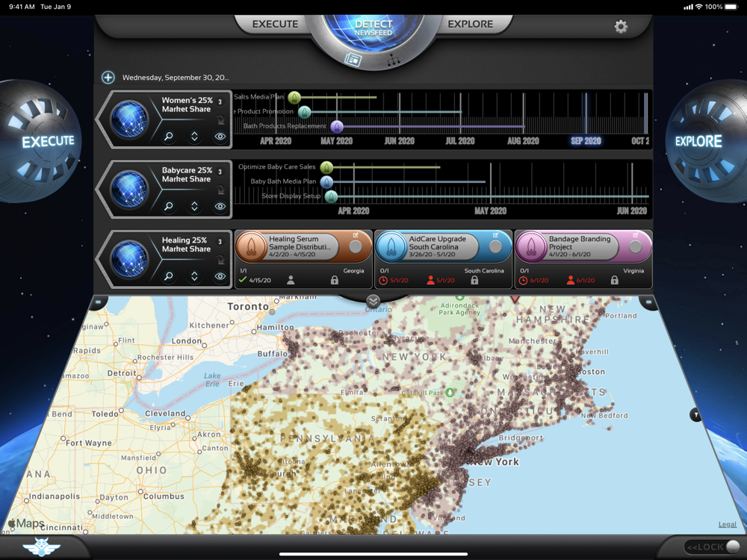The height and width of the screenshot is (560, 747).
Task: Click the Product Promotion teal timeline marker
Action: (x=305, y=112)
